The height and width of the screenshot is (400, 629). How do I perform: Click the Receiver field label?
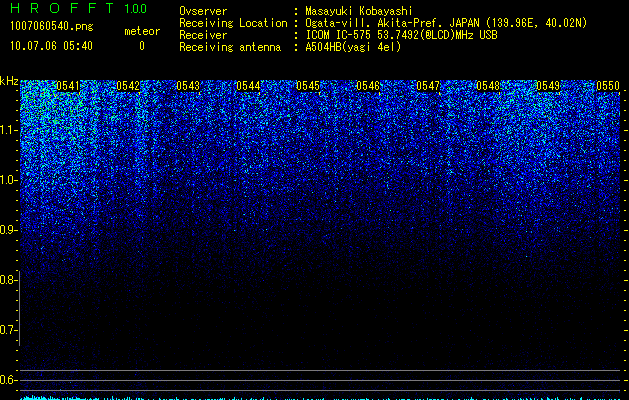[203, 35]
